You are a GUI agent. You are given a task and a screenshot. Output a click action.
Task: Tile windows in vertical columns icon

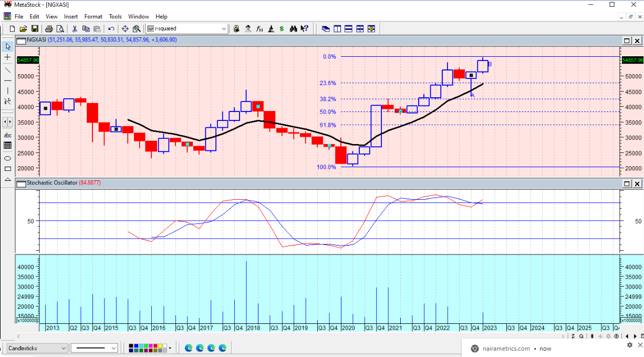point(337,28)
